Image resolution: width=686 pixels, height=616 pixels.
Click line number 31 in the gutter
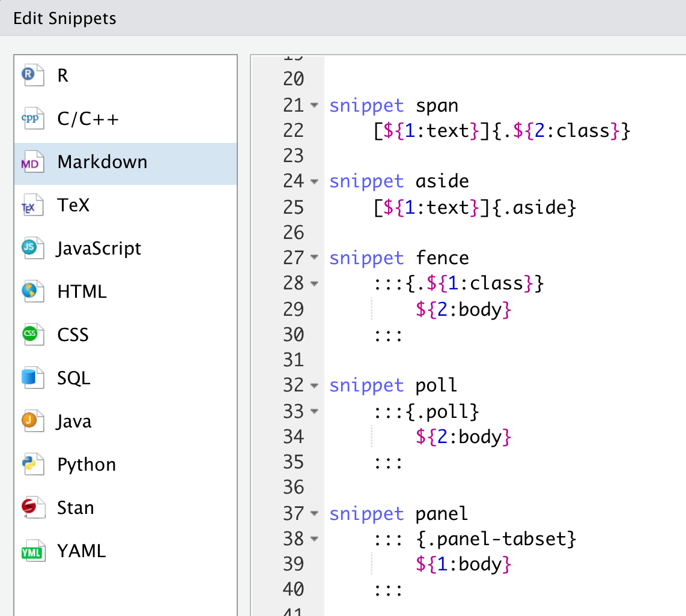(x=293, y=360)
